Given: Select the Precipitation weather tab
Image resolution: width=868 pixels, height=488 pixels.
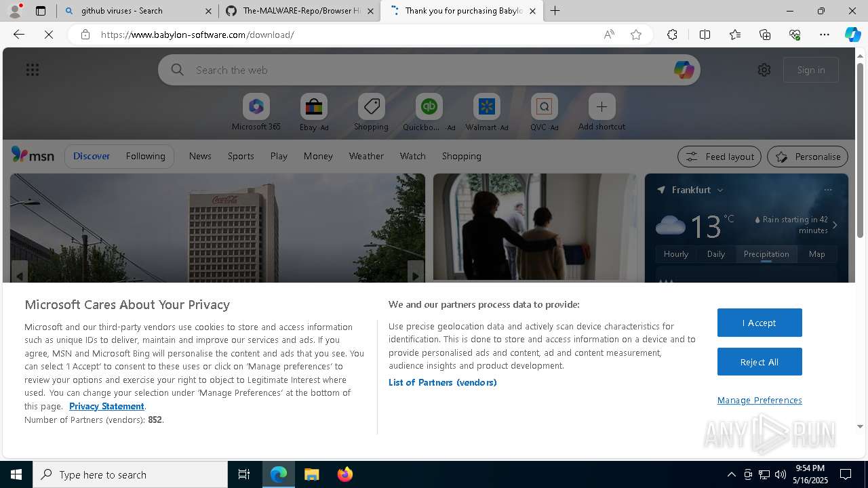Looking at the screenshot, I should pyautogui.click(x=766, y=254).
